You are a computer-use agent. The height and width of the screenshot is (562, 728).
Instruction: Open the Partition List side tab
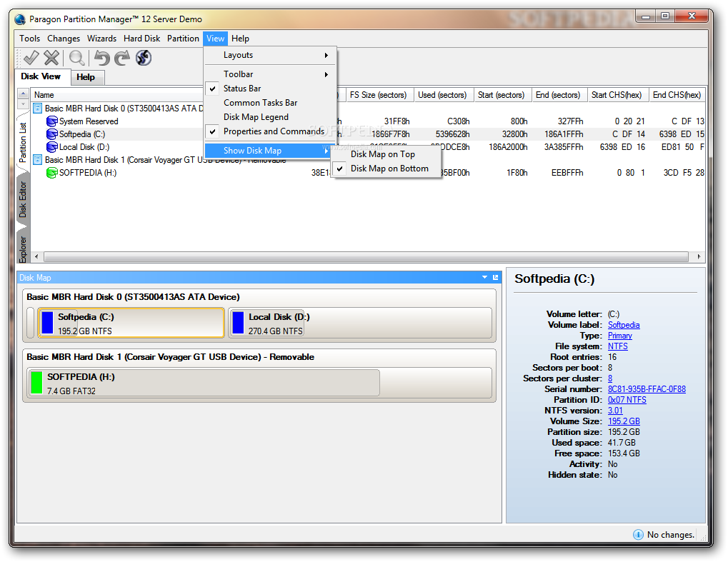(x=23, y=141)
